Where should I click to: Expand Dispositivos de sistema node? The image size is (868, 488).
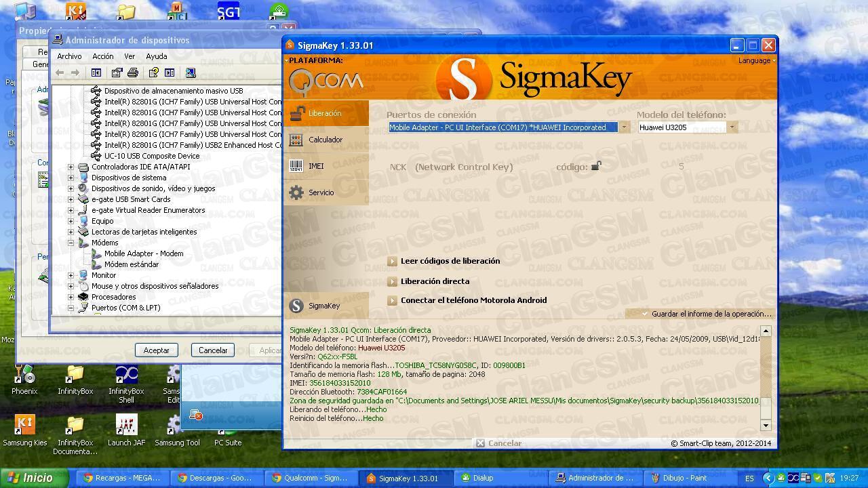point(71,178)
